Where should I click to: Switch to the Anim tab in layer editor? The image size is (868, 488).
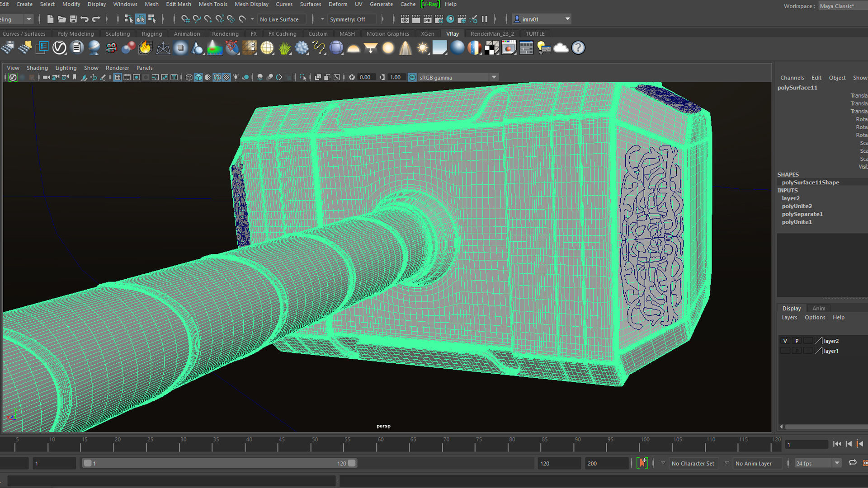coord(818,308)
